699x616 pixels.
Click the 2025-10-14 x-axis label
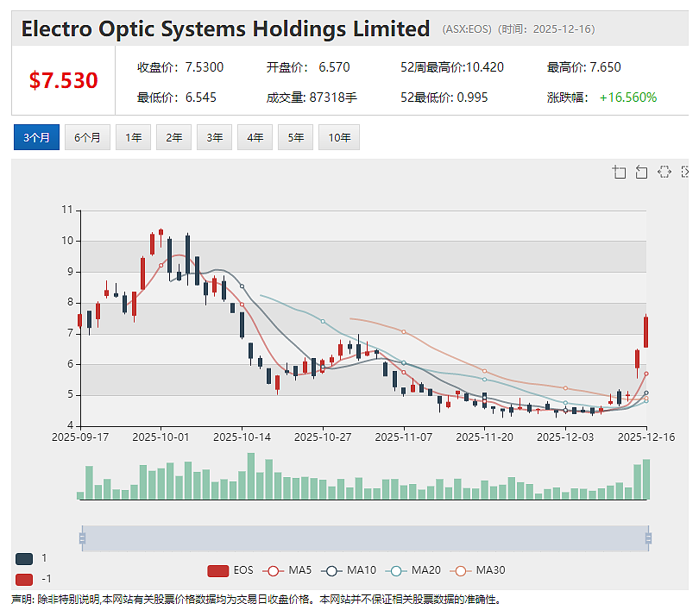point(242,437)
